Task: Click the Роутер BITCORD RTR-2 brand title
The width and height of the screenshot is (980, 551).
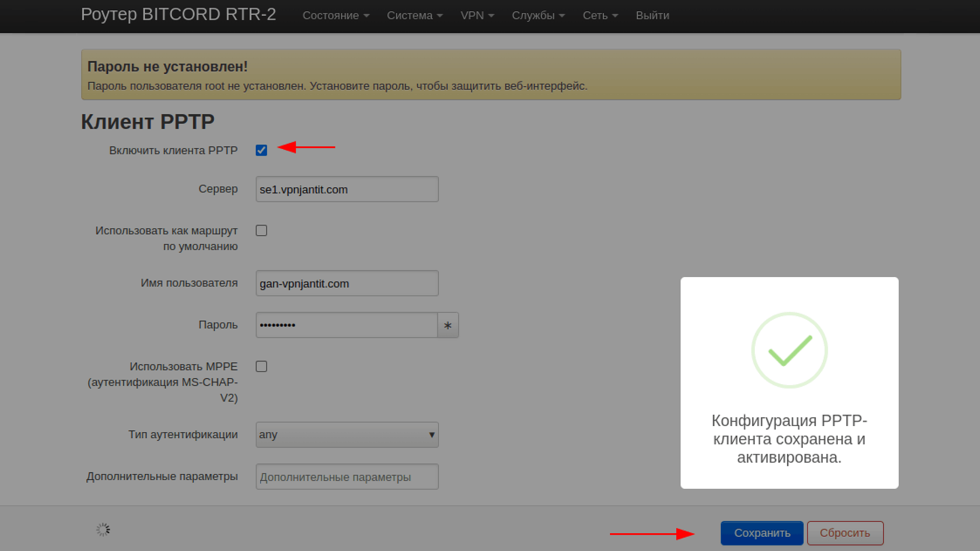Action: 178,15
